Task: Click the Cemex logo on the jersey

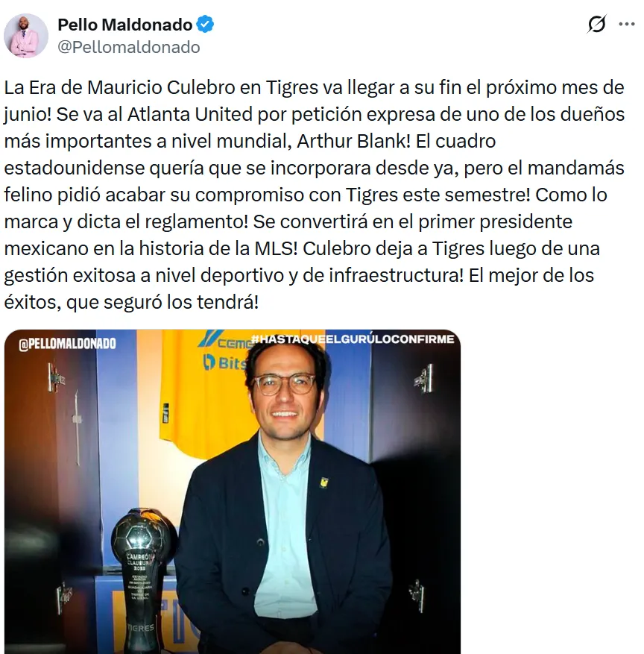Action: (225, 340)
